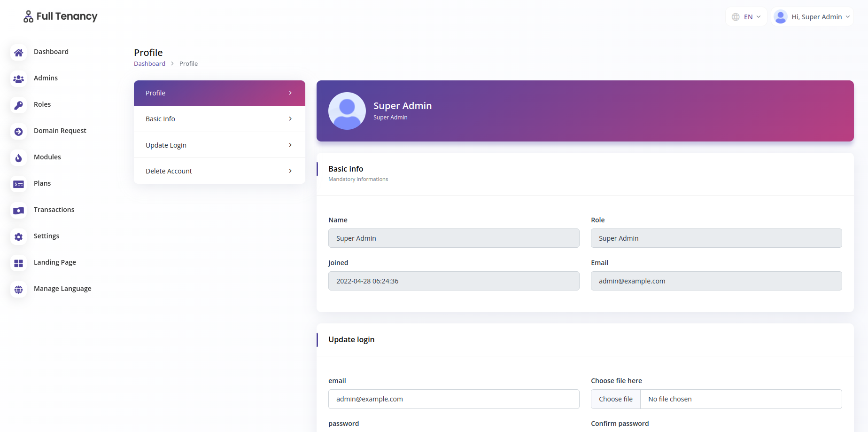Open the Dashboard from the sidebar home icon
The image size is (868, 432).
coord(18,53)
